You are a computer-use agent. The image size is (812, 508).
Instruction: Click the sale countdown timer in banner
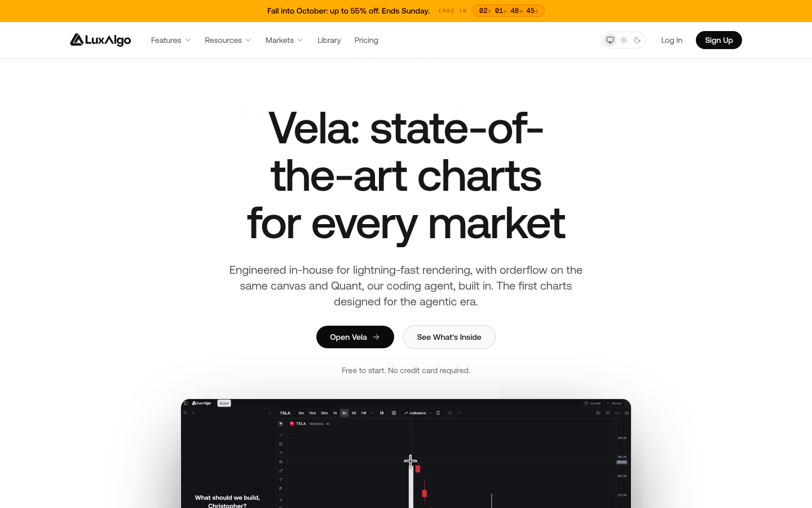pyautogui.click(x=509, y=11)
